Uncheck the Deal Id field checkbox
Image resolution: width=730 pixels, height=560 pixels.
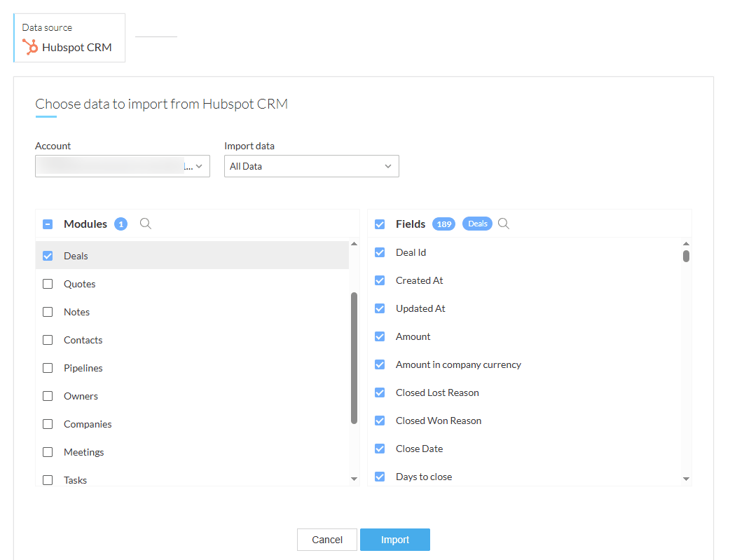pyautogui.click(x=380, y=252)
